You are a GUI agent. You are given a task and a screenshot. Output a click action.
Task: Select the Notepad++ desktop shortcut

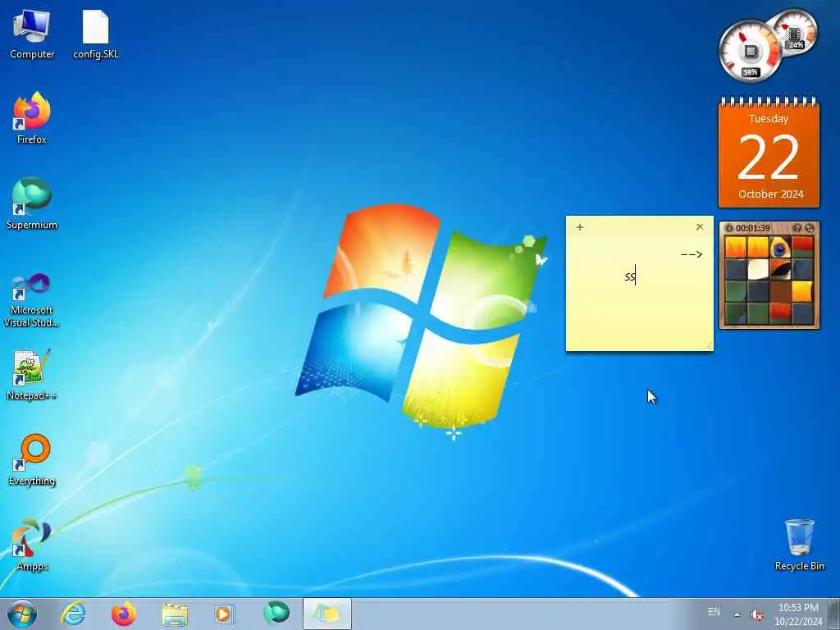pos(32,375)
